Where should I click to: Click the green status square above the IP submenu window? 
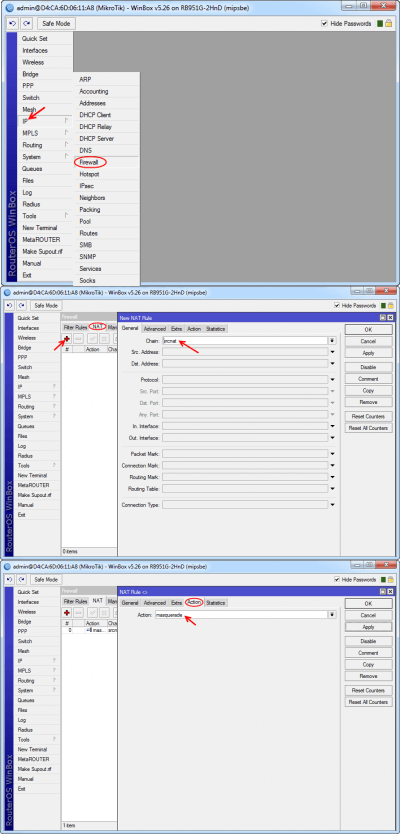click(x=380, y=24)
